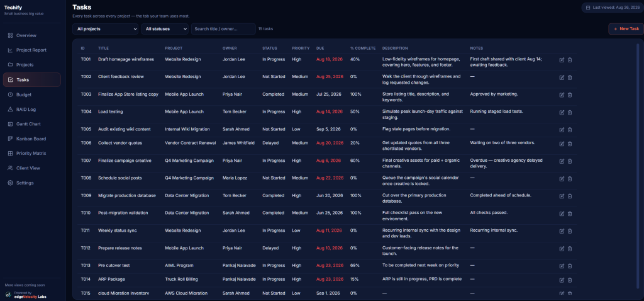Click the "69%" complete value

(355, 265)
